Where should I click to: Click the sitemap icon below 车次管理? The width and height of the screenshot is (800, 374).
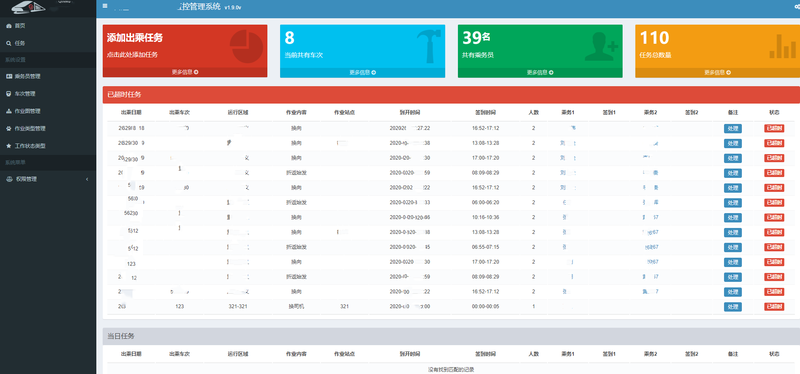pyautogui.click(x=9, y=111)
